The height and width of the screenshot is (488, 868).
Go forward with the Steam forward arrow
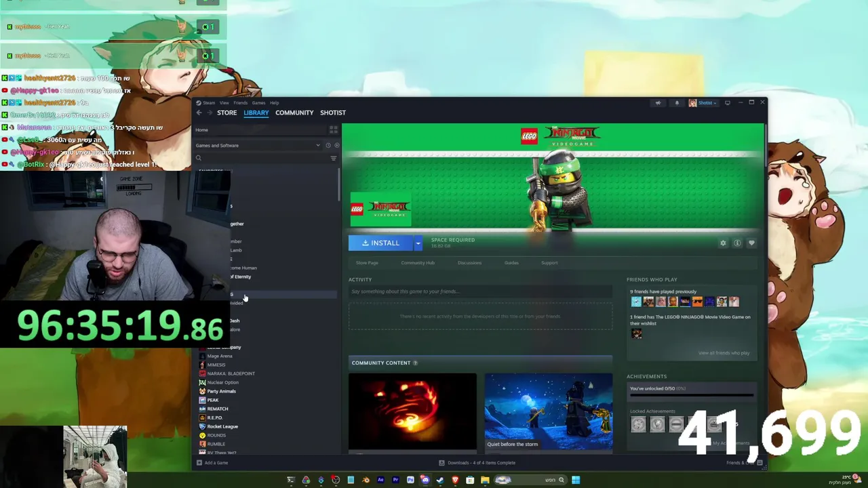pyautogui.click(x=208, y=113)
